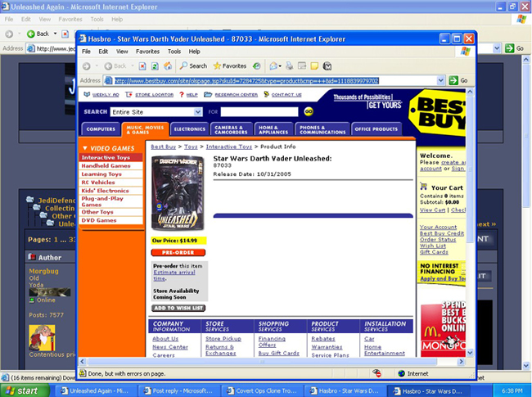This screenshot has height=397, width=532.
Task: Open Store Locator link on Best Buy header
Action: pyautogui.click(x=149, y=95)
